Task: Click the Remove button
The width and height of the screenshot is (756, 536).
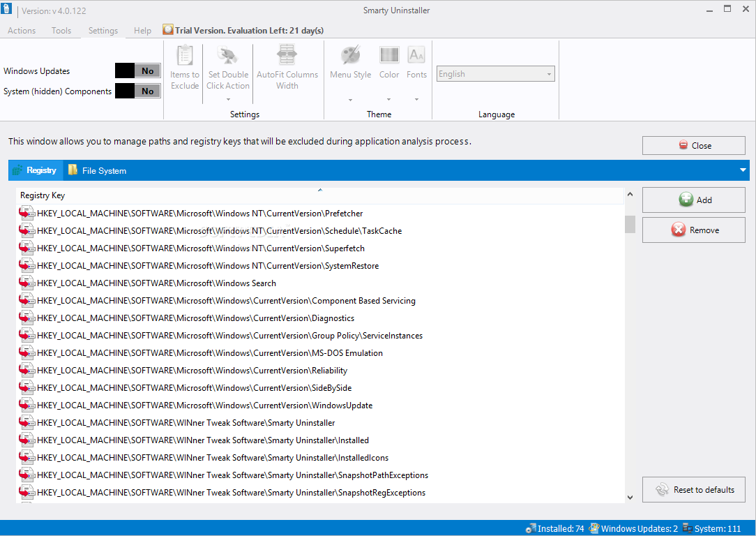Action: click(x=693, y=230)
